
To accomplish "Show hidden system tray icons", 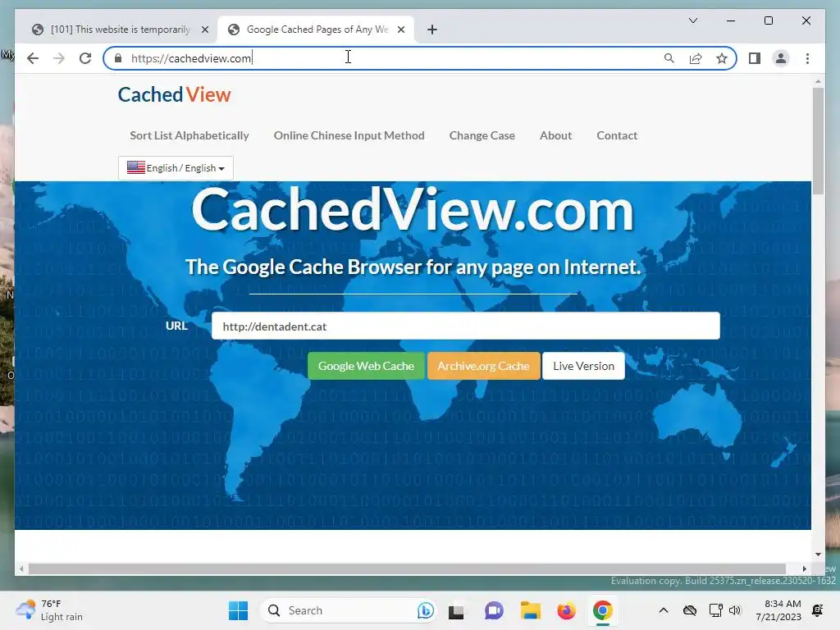I will [663, 610].
